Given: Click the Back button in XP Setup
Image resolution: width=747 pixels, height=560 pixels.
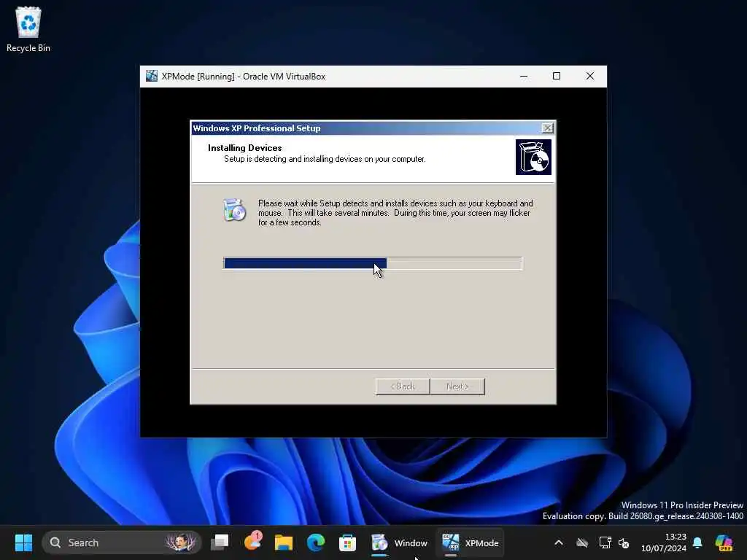Looking at the screenshot, I should [403, 386].
